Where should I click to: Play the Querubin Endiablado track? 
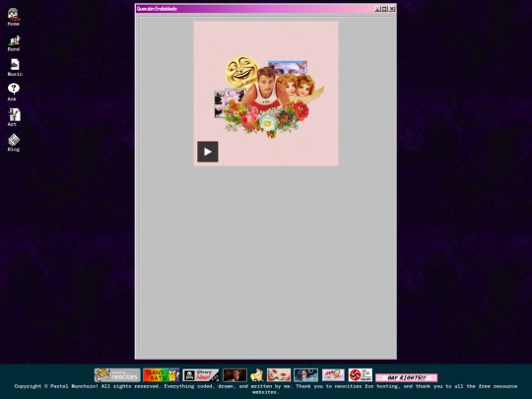208,152
